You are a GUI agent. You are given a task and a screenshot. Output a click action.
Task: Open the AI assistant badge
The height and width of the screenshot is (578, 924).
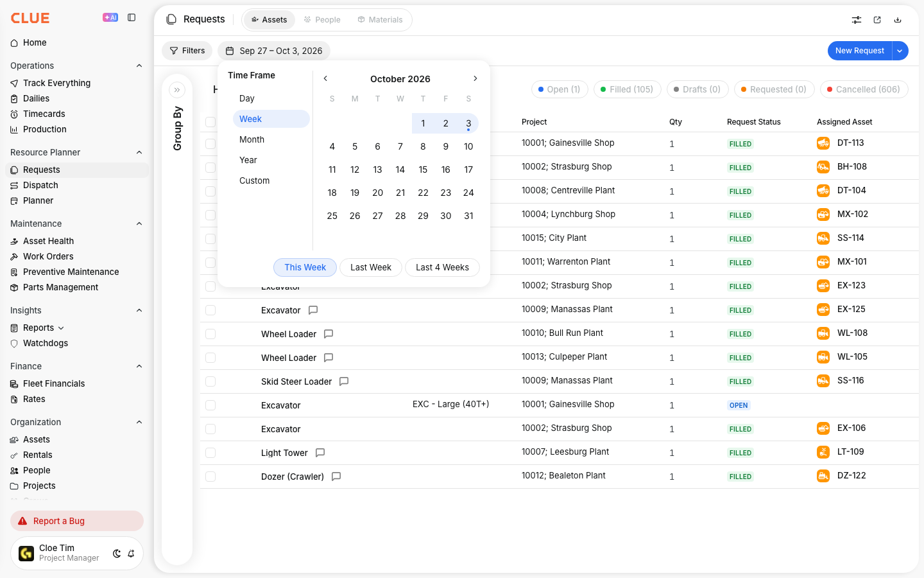point(110,18)
